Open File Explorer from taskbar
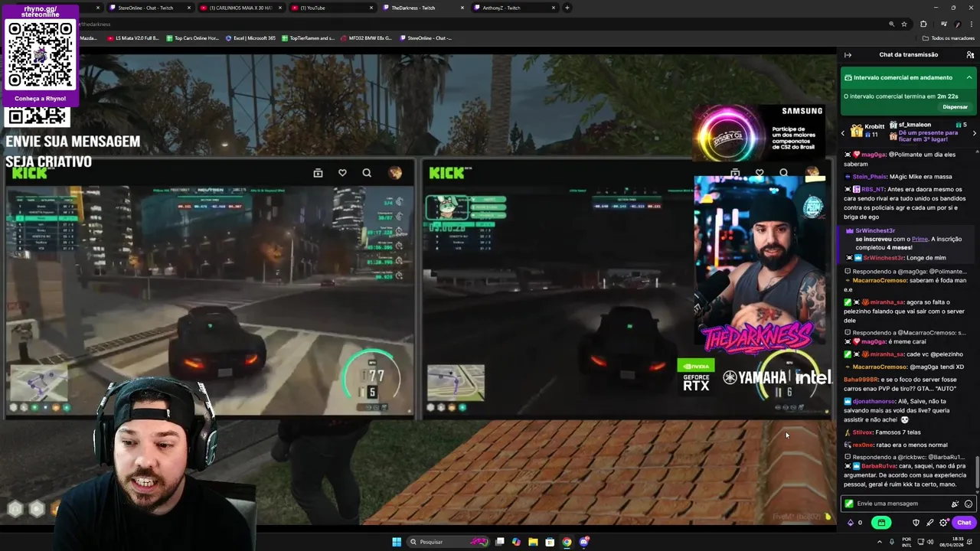980x551 pixels. pyautogui.click(x=533, y=542)
